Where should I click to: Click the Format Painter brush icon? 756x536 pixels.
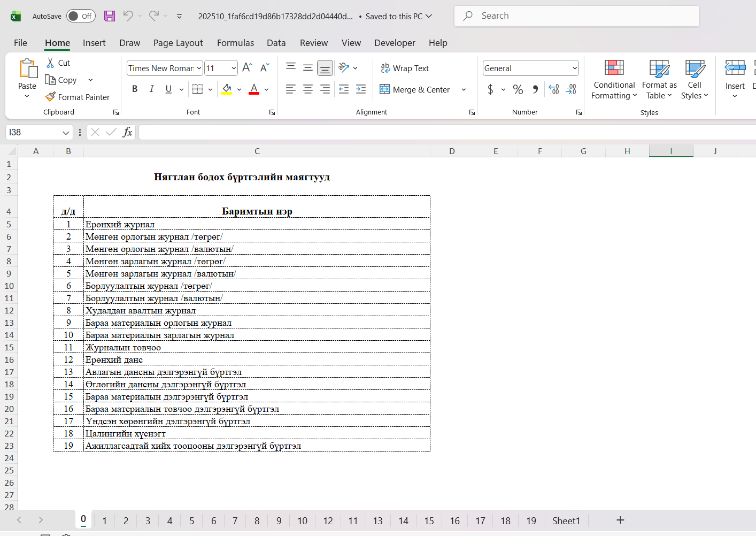point(51,97)
